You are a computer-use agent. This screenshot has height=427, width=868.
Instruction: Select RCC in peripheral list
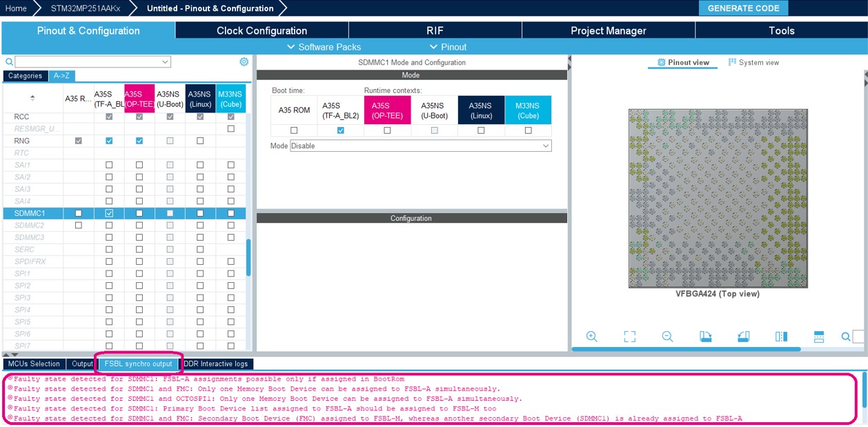click(22, 117)
